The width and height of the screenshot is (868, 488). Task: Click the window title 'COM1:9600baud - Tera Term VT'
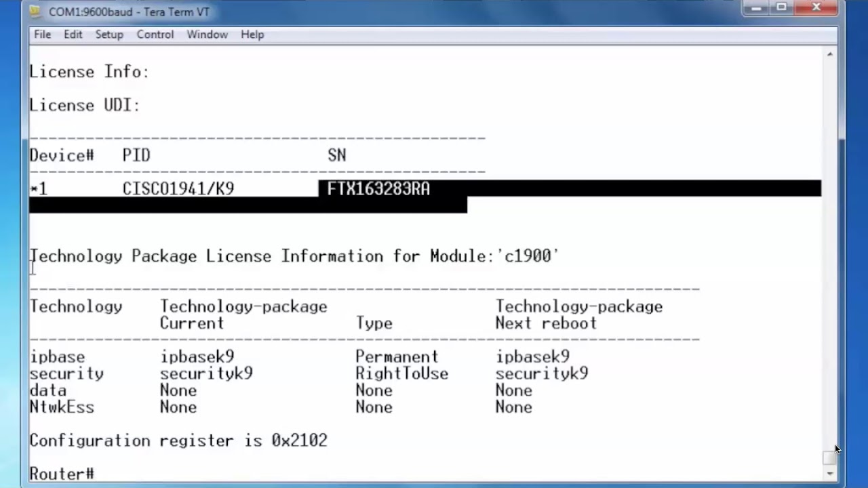click(130, 12)
